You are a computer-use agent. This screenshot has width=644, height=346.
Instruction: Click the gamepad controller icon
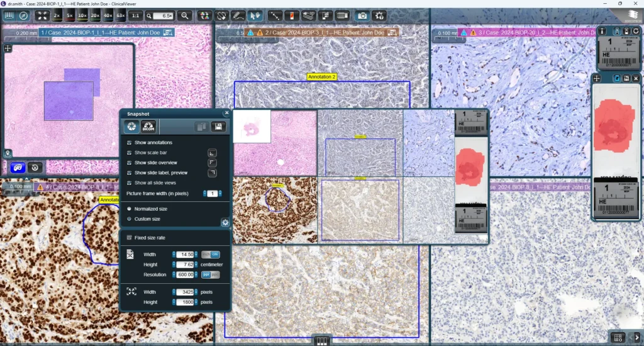(18, 168)
